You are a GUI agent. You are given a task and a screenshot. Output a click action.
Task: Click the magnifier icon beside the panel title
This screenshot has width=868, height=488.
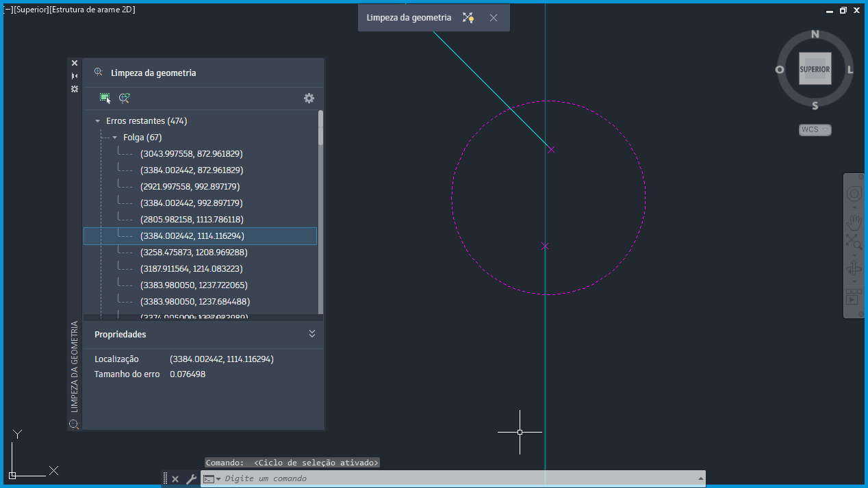click(x=99, y=72)
